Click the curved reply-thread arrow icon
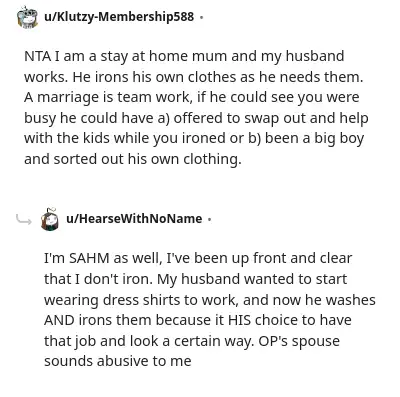400x397 pixels. coord(24,220)
